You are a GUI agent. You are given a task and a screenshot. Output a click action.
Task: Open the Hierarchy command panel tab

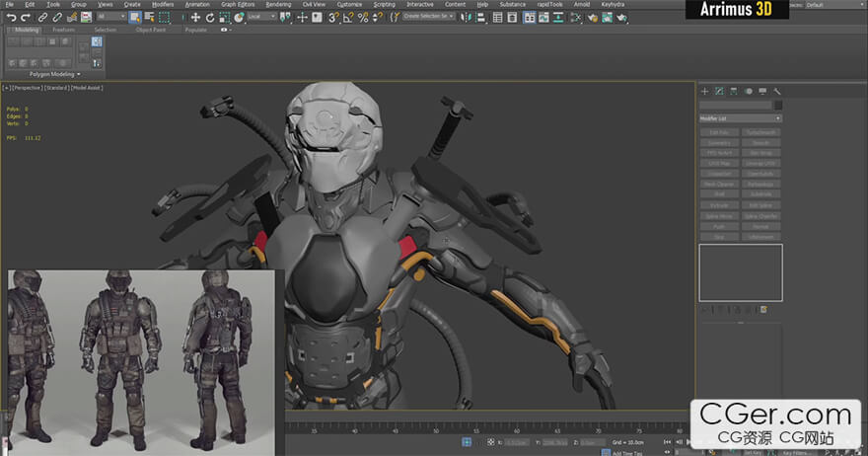point(734,92)
